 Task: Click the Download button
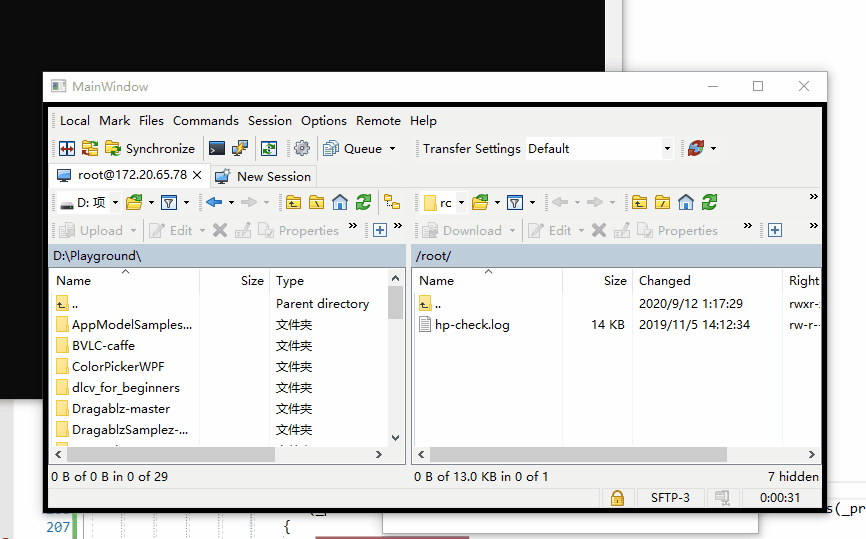click(462, 230)
